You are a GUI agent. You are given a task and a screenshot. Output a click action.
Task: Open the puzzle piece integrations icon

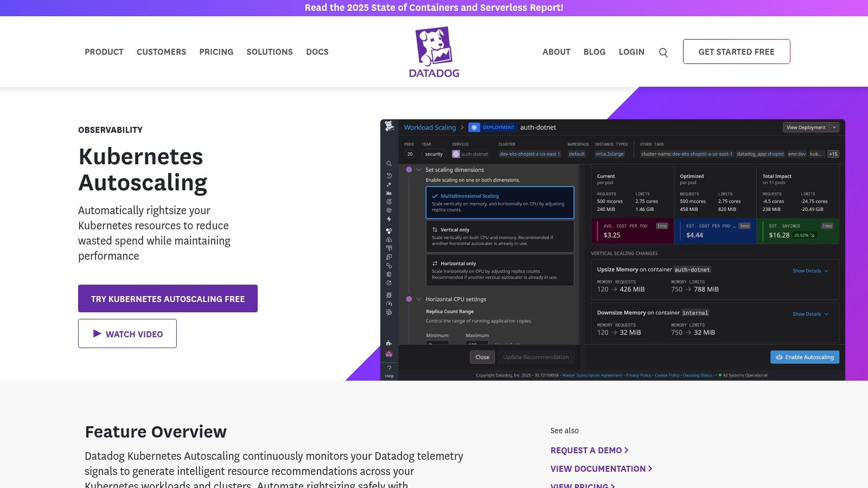coord(389,343)
